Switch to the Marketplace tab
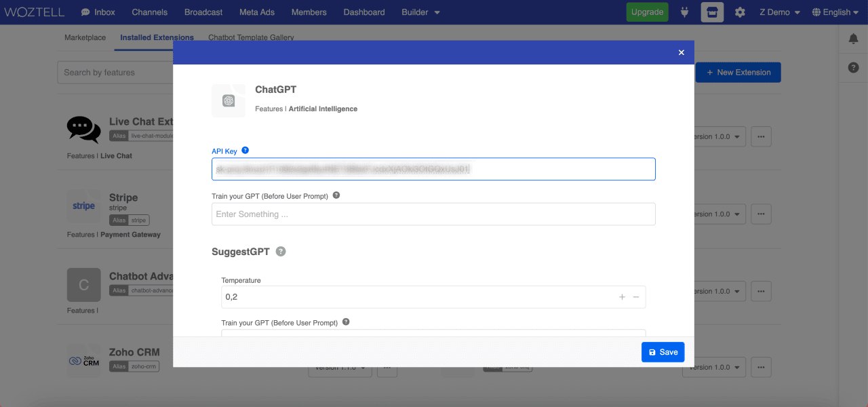 85,37
